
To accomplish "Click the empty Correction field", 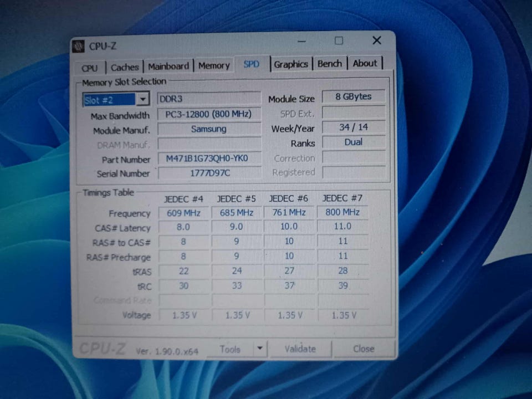I will (354, 157).
